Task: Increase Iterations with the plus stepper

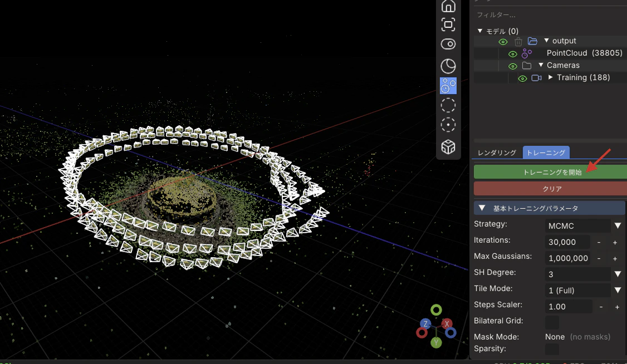Action: pyautogui.click(x=615, y=242)
